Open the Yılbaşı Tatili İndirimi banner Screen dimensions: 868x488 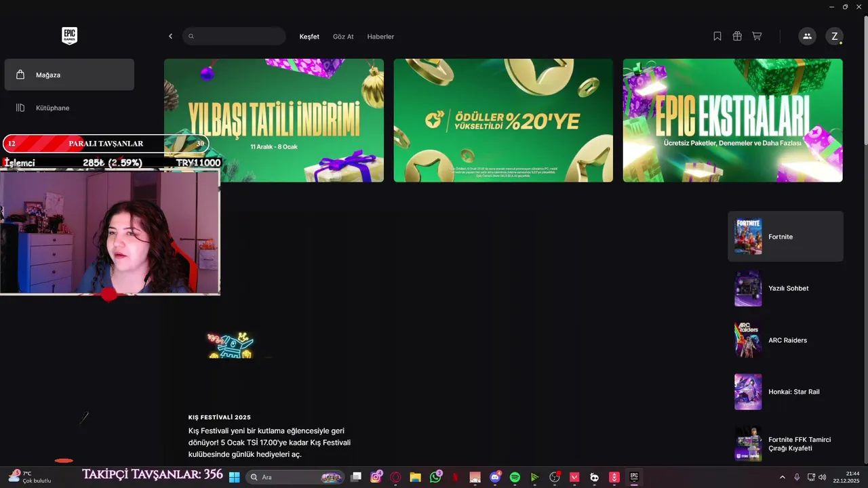click(274, 121)
